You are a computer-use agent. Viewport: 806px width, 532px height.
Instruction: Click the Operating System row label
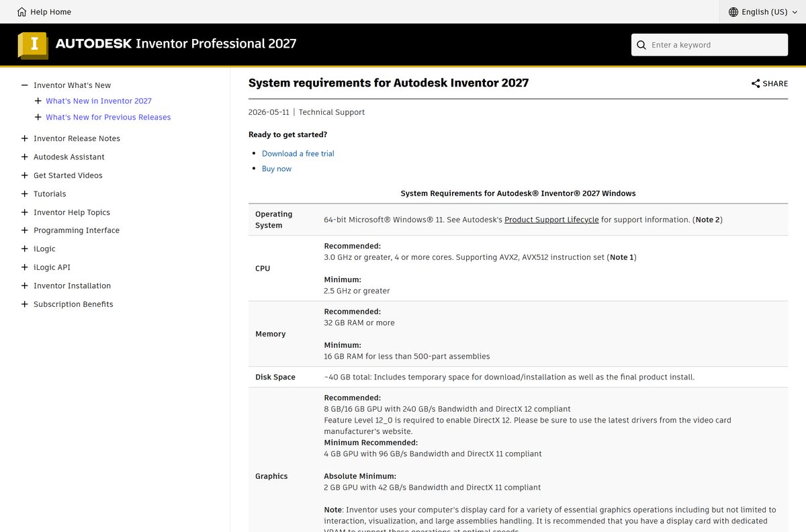274,220
